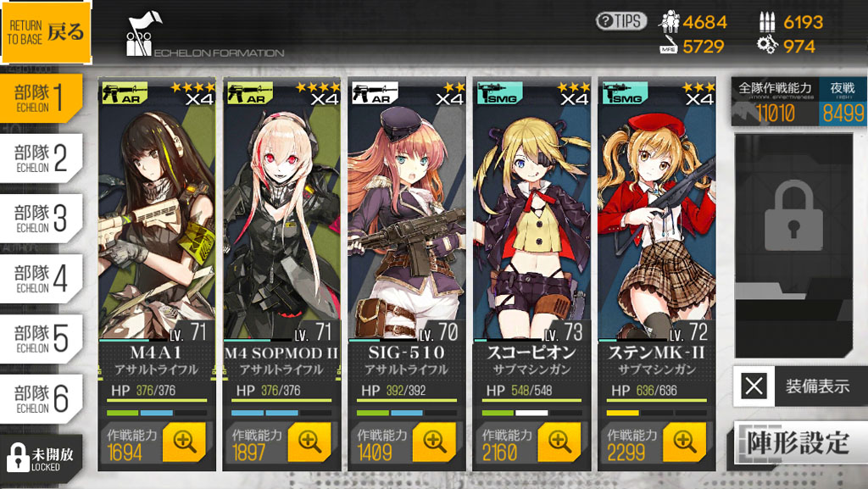Select the Echelon 6 tab
This screenshot has height=489, width=868.
pyautogui.click(x=42, y=399)
